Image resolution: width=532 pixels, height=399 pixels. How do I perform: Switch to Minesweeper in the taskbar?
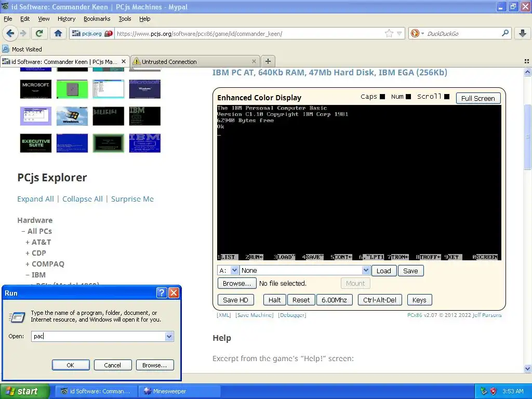179,391
